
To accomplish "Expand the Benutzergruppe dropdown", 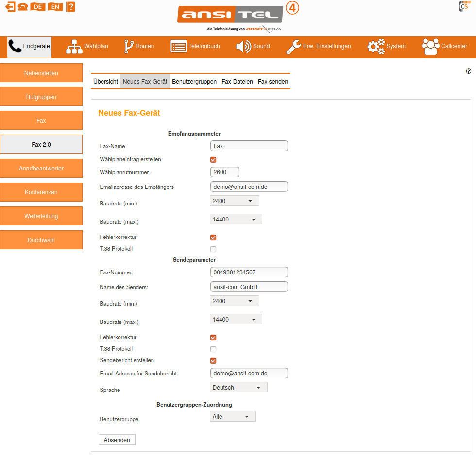I will pos(233,417).
